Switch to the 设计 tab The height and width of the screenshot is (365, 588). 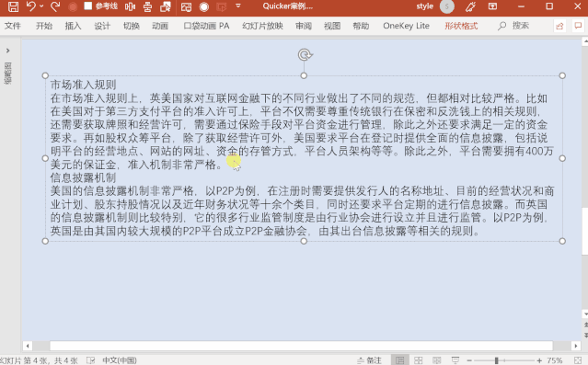click(102, 26)
